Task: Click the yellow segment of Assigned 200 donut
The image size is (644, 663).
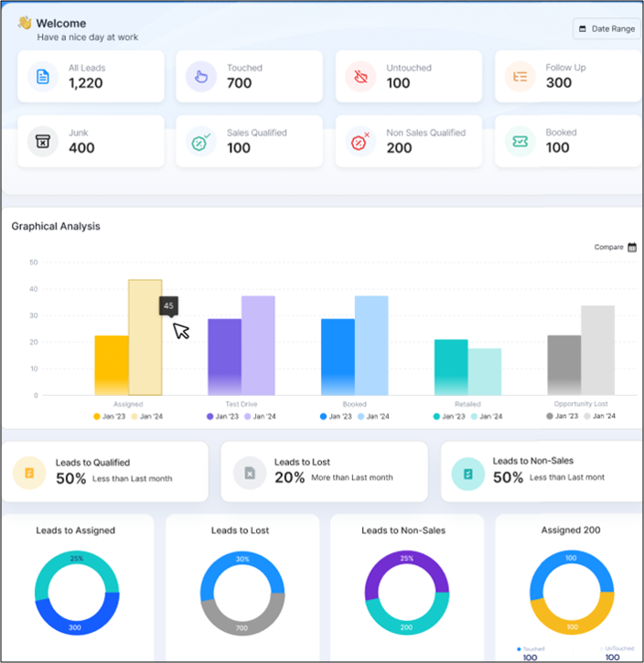Action: pyautogui.click(x=572, y=618)
